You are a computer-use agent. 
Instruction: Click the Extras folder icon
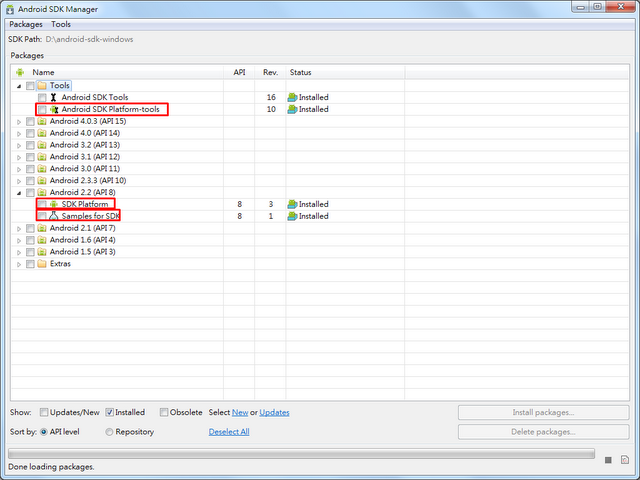click(42, 264)
